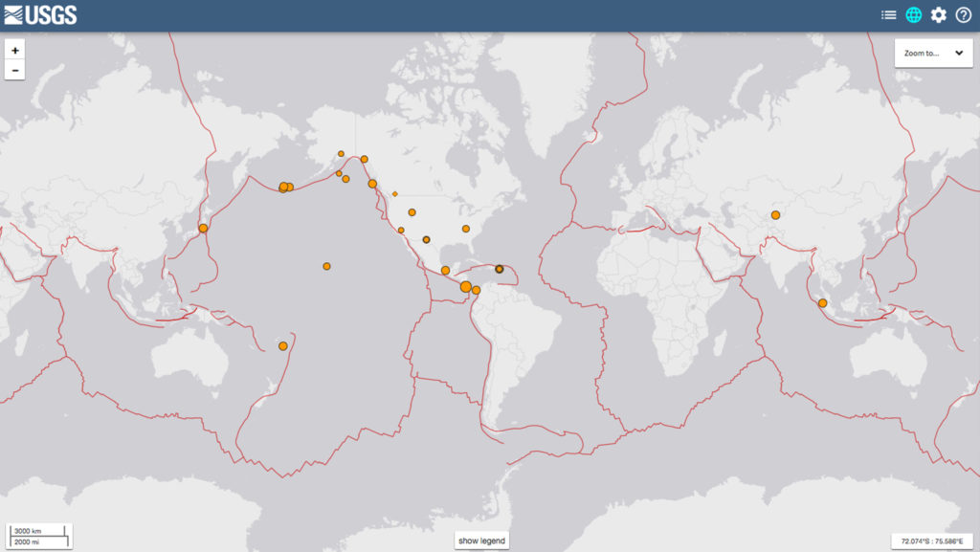Viewport: 980px width, 552px height.
Task: Select the dark-outlined earthquake marker near Puerto Rico
Action: click(x=500, y=269)
